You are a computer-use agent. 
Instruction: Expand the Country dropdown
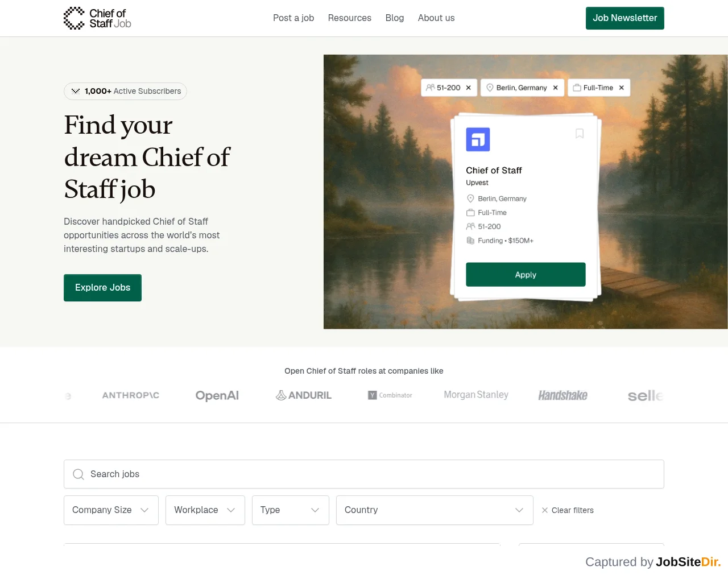tap(435, 510)
